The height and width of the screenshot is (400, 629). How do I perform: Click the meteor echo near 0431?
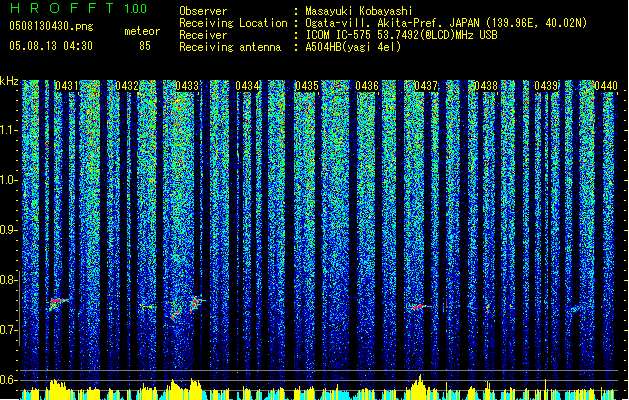pyautogui.click(x=58, y=303)
